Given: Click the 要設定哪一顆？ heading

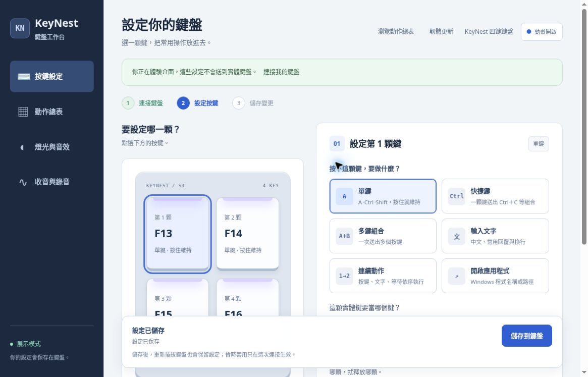Looking at the screenshot, I should click(151, 130).
